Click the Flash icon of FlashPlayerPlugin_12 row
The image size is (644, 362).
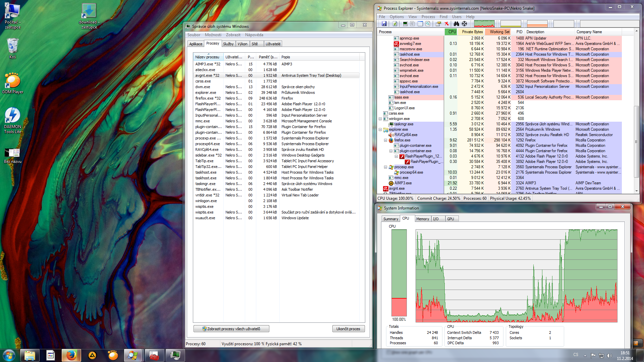click(402, 156)
